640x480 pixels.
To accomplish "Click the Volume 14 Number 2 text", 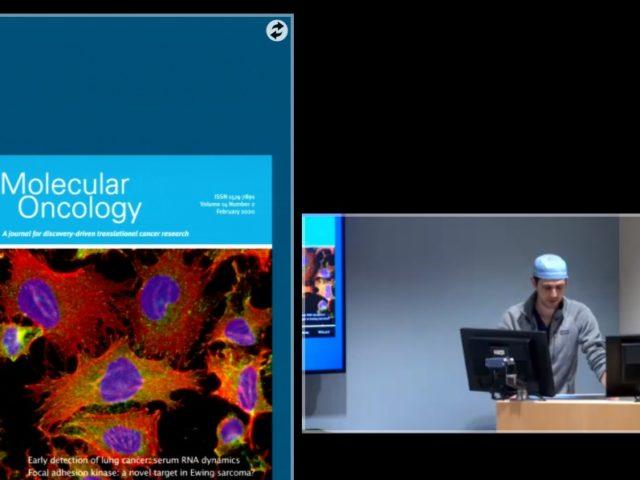I will [x=227, y=204].
